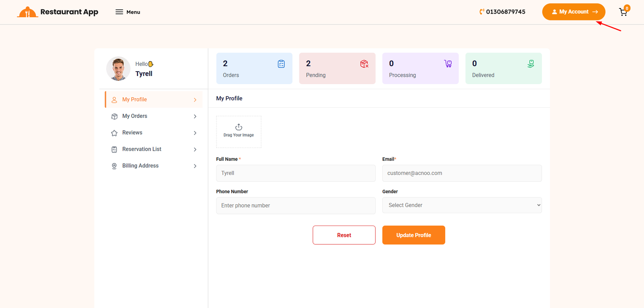Click the Delivered hand icon
Viewport: 644px width, 308px height.
[530, 64]
